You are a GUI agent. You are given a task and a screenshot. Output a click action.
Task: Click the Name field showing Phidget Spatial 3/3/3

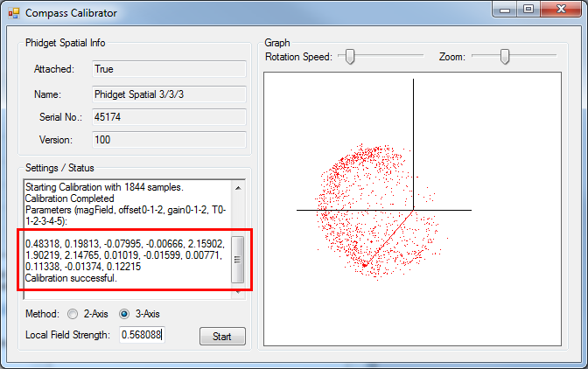click(x=168, y=94)
